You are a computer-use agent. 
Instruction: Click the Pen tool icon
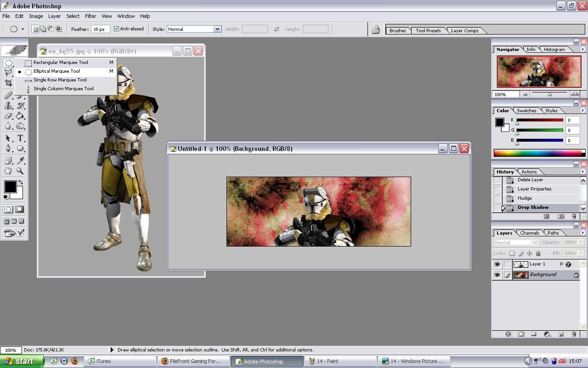tap(8, 148)
